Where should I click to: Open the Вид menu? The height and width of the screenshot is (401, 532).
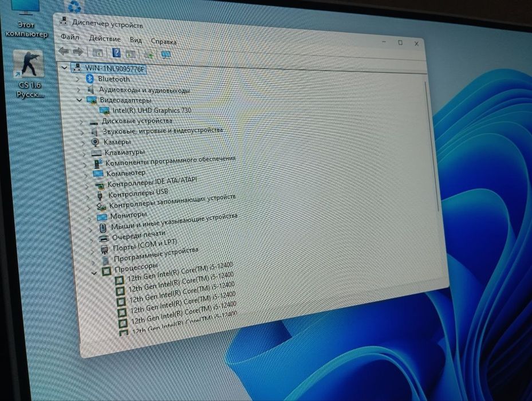click(136, 40)
